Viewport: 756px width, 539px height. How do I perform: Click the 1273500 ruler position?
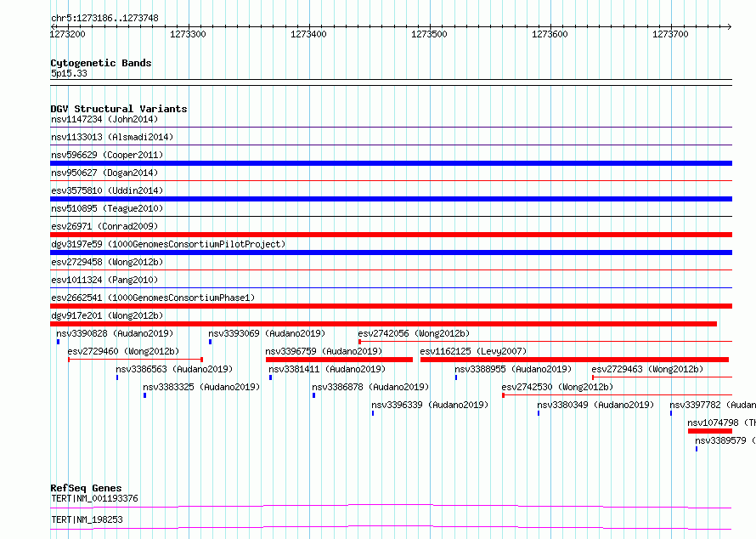pyautogui.click(x=429, y=34)
